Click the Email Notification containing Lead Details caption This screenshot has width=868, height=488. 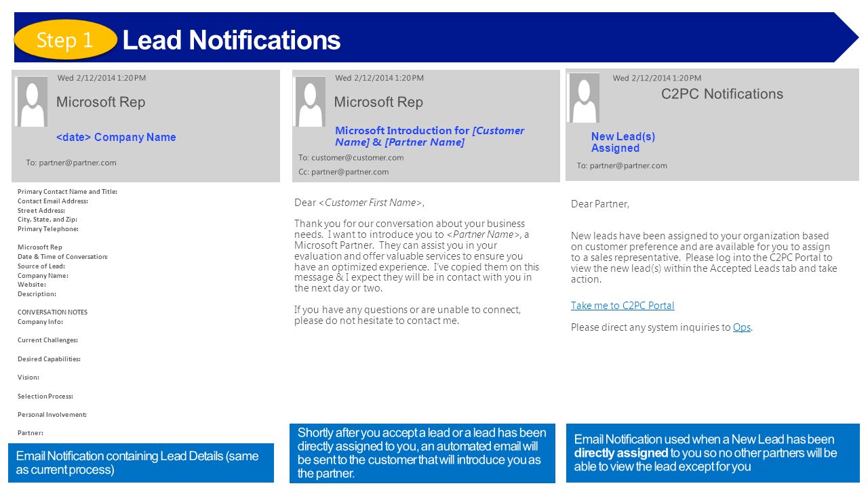click(x=141, y=463)
